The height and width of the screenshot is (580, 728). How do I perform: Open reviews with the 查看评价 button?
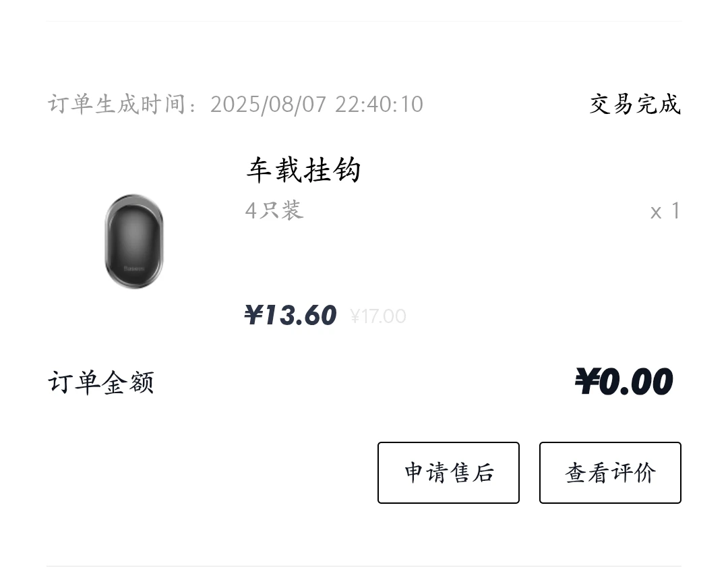(610, 473)
